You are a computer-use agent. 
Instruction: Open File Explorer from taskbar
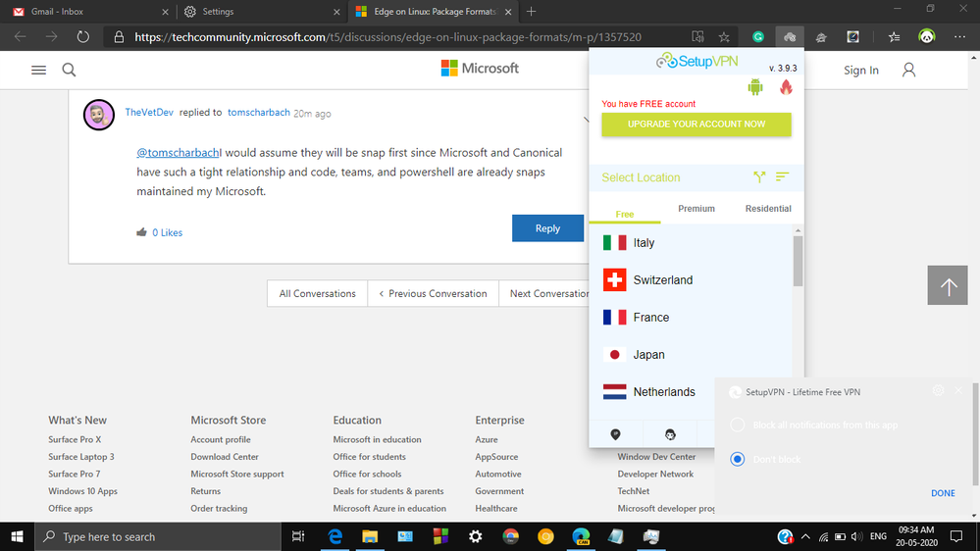tap(370, 536)
